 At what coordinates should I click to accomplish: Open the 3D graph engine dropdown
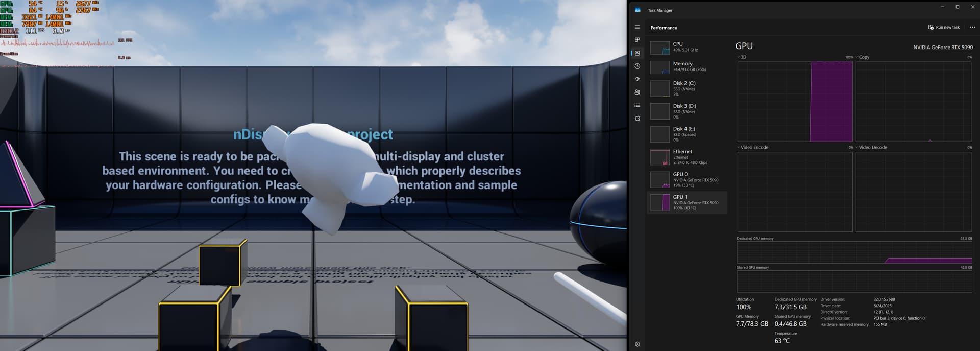pyautogui.click(x=741, y=57)
